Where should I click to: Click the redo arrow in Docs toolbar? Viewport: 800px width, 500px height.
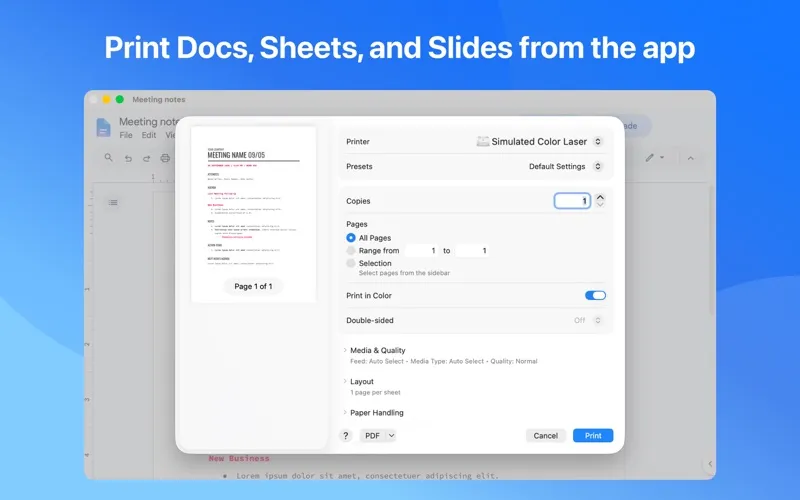(146, 158)
